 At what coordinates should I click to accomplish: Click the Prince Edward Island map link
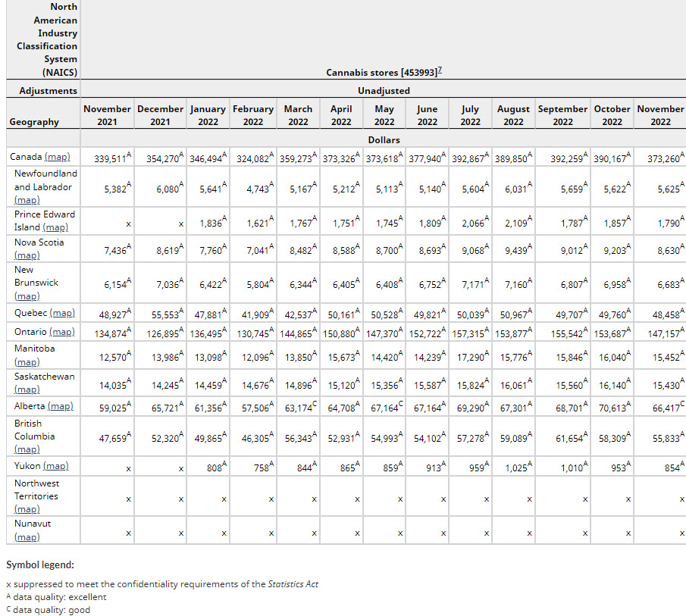55,227
